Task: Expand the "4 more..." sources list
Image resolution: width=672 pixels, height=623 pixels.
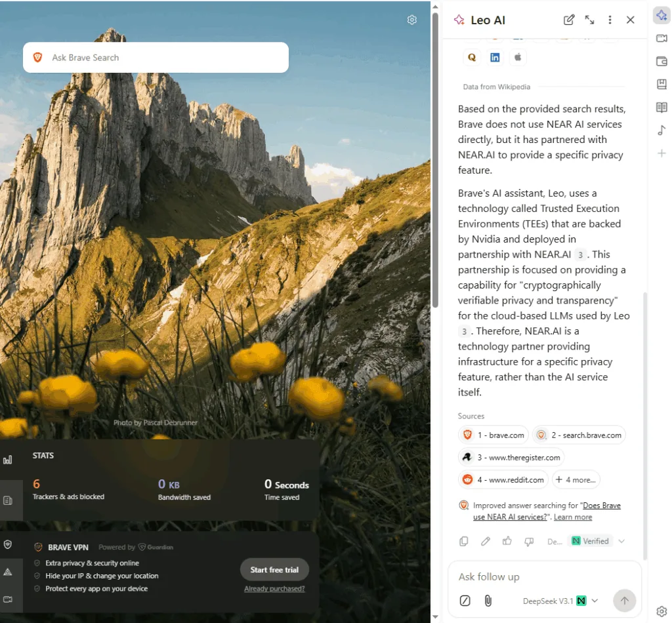Action: tap(576, 479)
